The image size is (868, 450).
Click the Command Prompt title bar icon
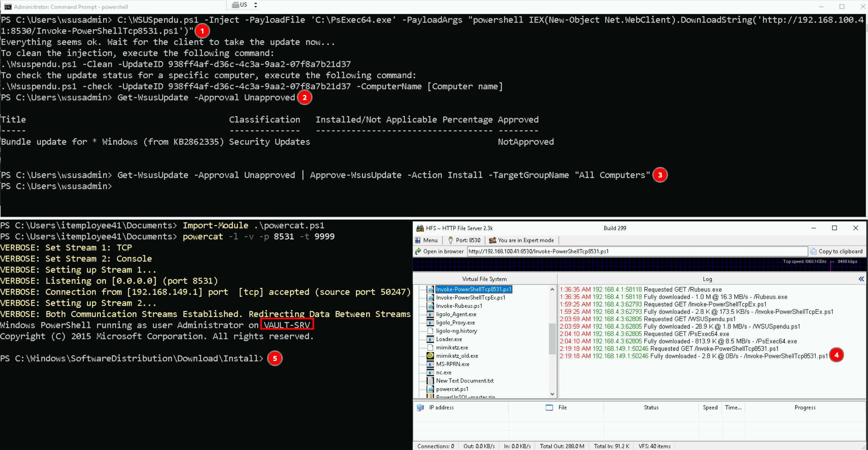pyautogui.click(x=8, y=7)
